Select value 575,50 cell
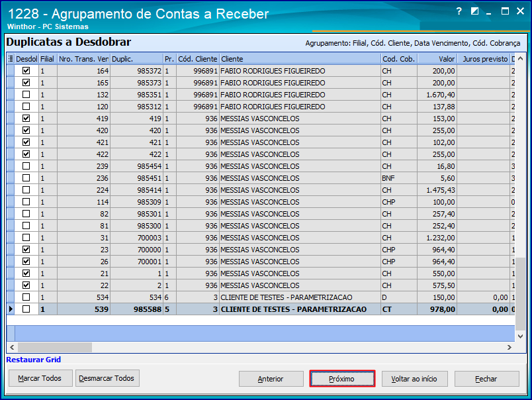The width and height of the screenshot is (532, 400). point(437,285)
